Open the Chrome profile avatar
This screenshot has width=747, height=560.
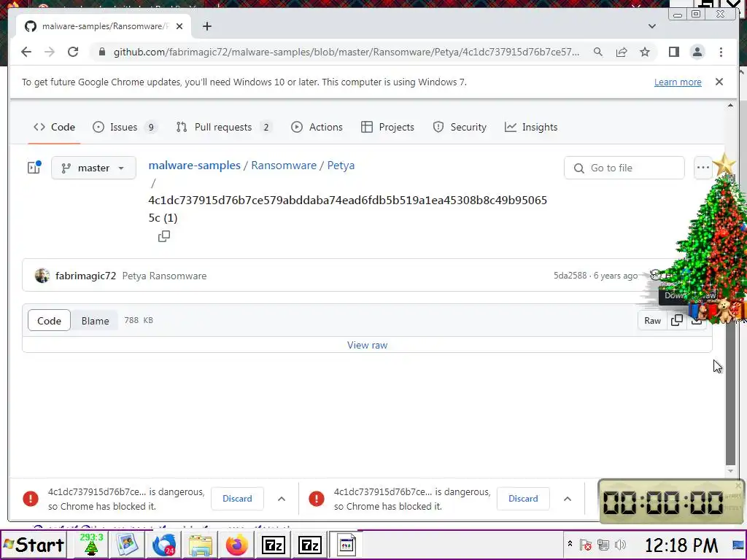[697, 52]
